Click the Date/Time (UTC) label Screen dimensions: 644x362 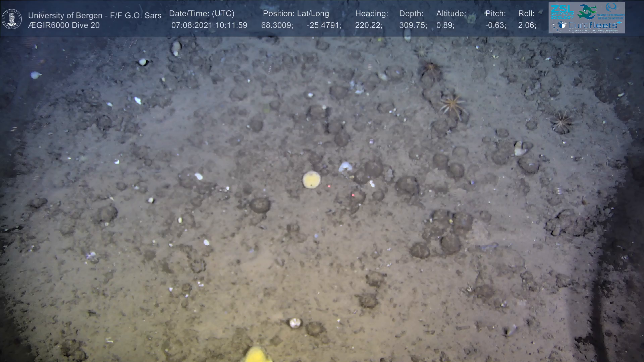(x=202, y=14)
